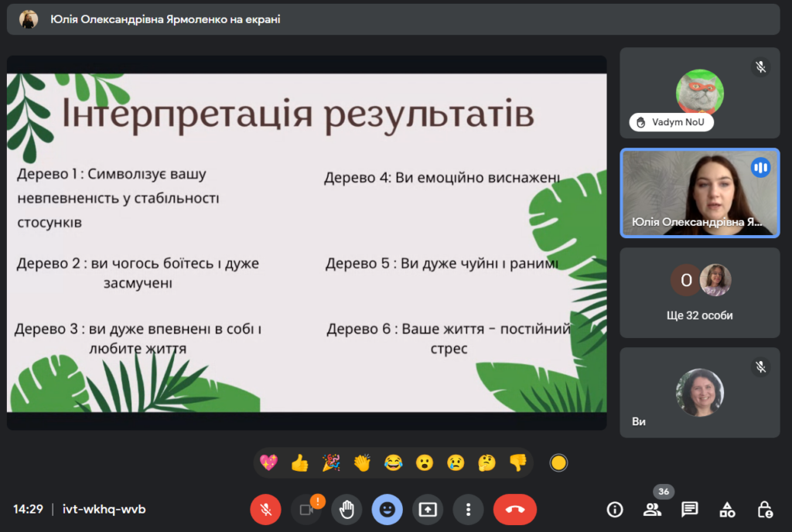Send the clapping hands reaction

[362, 462]
